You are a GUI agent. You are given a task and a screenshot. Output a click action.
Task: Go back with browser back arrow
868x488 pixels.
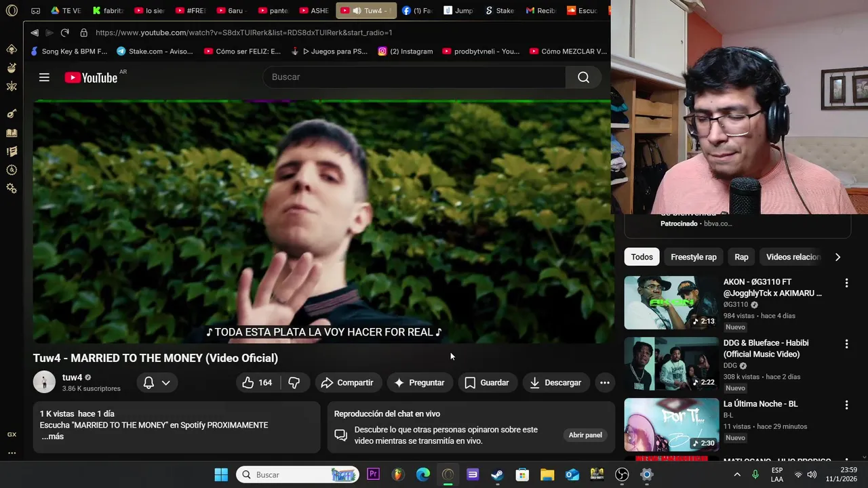35,33
